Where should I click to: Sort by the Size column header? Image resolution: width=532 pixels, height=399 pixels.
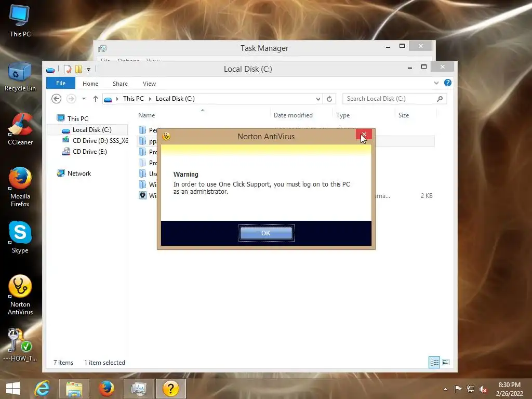point(403,115)
